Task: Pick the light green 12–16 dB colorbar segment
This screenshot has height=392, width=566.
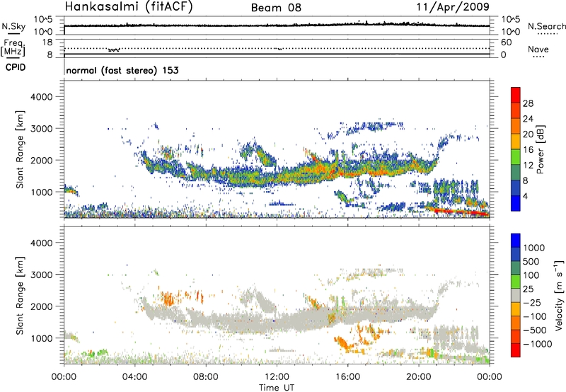Action: coord(516,157)
